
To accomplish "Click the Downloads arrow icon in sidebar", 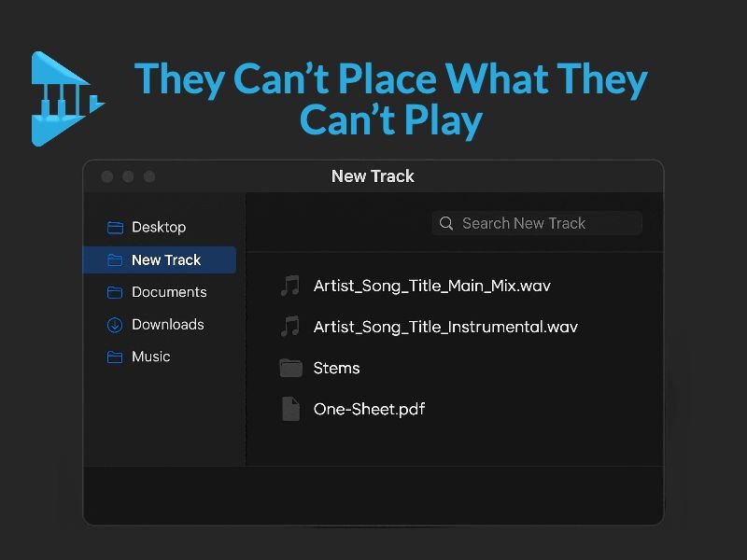I will 115,325.
